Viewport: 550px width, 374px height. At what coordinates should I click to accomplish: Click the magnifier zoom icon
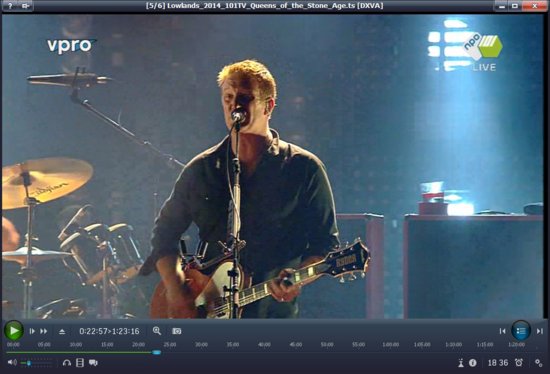click(157, 330)
